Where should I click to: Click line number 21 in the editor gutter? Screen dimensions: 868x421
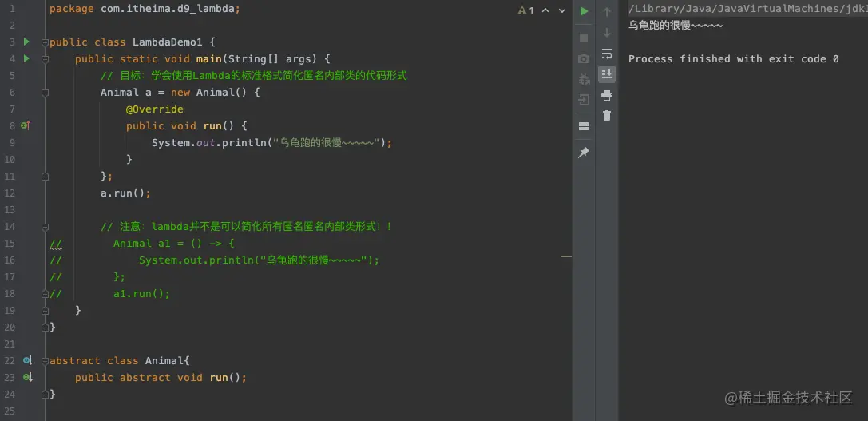(10, 344)
